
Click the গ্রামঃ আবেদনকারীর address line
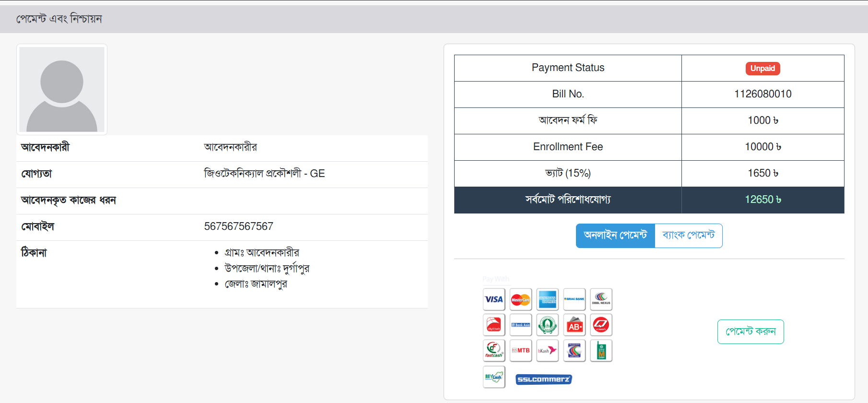click(x=262, y=252)
